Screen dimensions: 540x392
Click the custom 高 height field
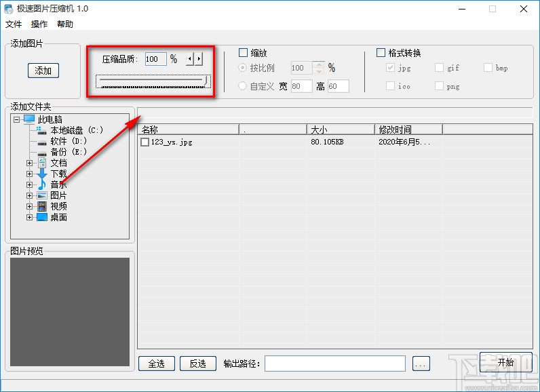339,86
